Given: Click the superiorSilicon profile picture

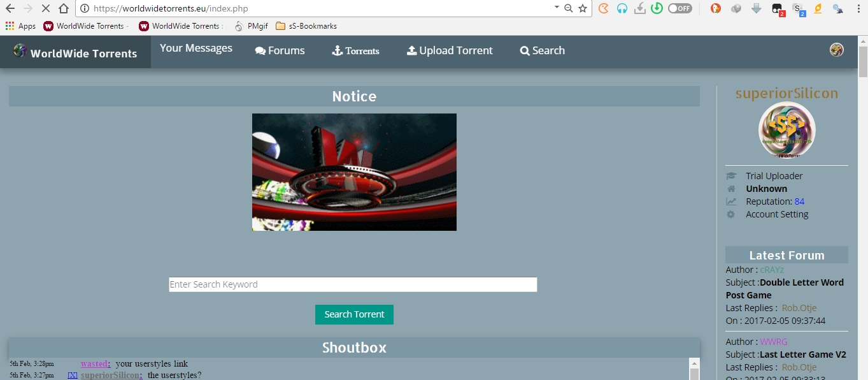Looking at the screenshot, I should 786,131.
